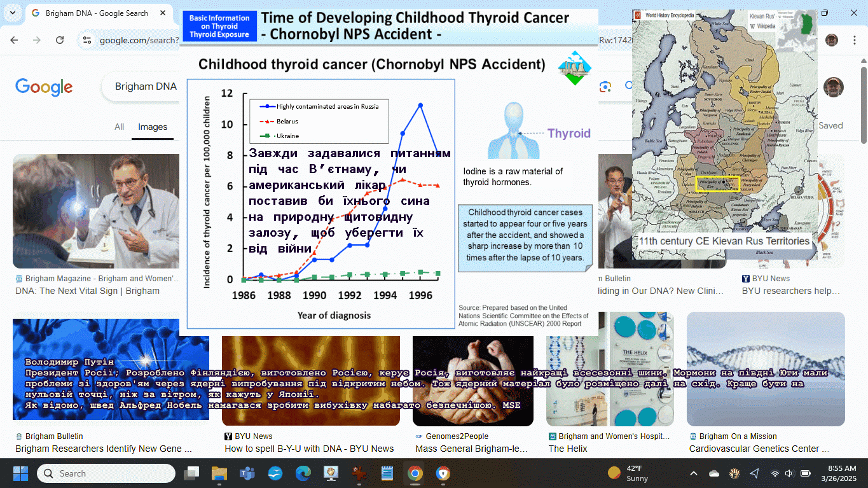The width and height of the screenshot is (868, 488).
Task: Reload the Google search page
Action: (x=60, y=40)
